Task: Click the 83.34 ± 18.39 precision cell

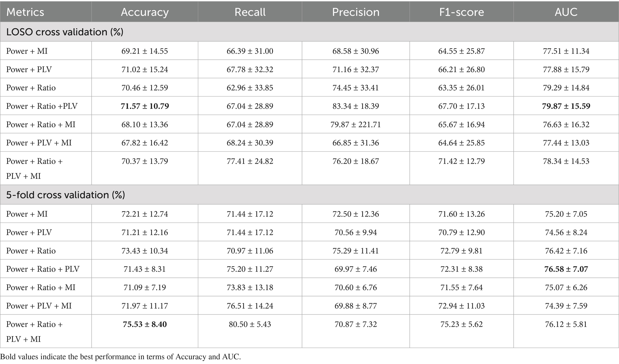Action: [356, 106]
